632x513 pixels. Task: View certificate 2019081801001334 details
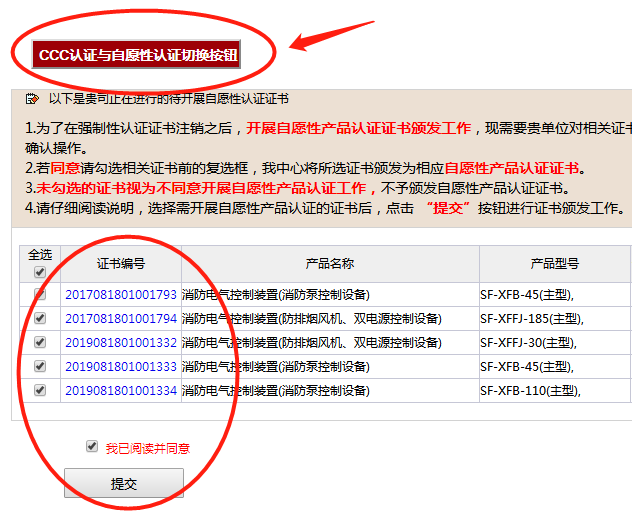[120, 391]
